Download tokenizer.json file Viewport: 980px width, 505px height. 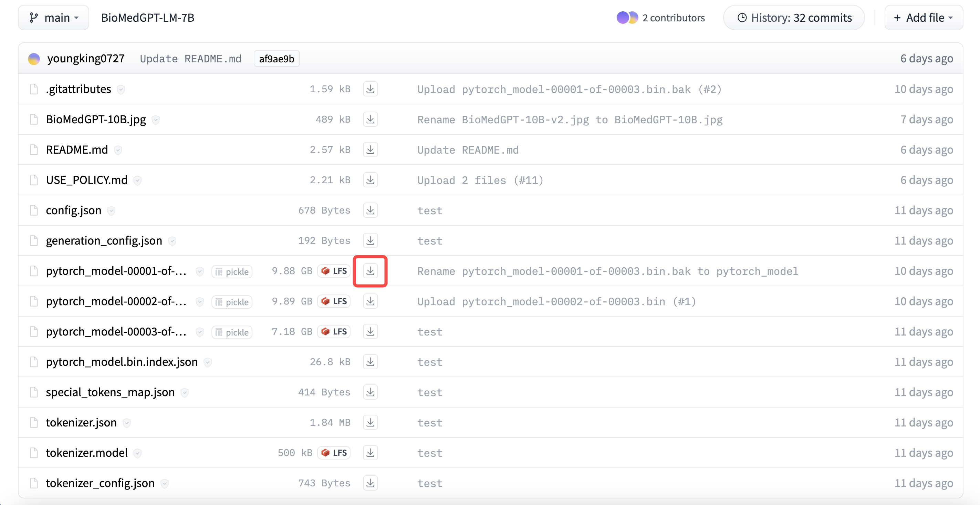370,422
